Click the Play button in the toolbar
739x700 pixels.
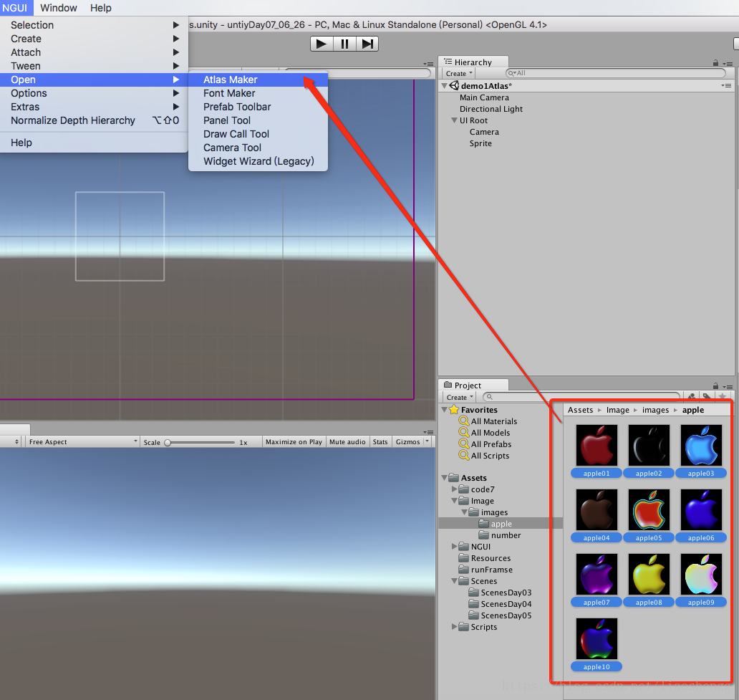point(322,44)
